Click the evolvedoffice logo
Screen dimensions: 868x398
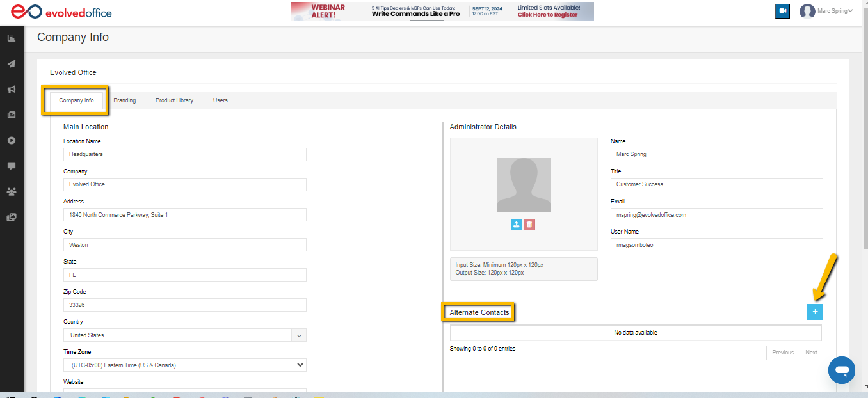[61, 12]
